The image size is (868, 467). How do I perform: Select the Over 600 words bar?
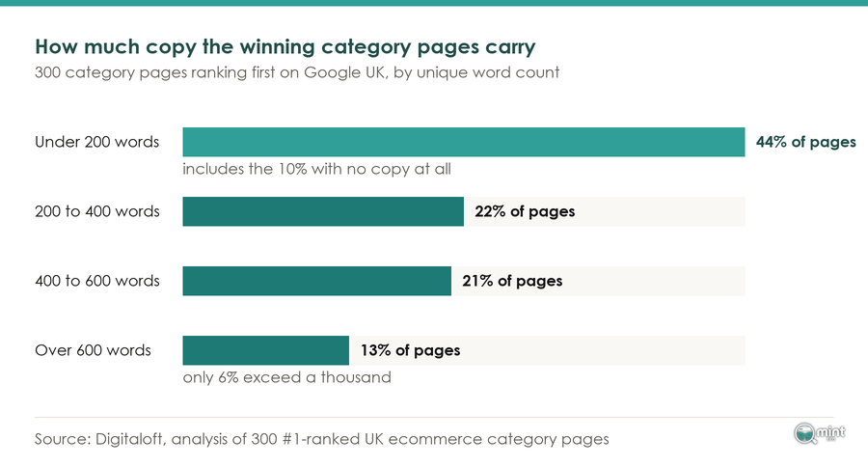266,350
